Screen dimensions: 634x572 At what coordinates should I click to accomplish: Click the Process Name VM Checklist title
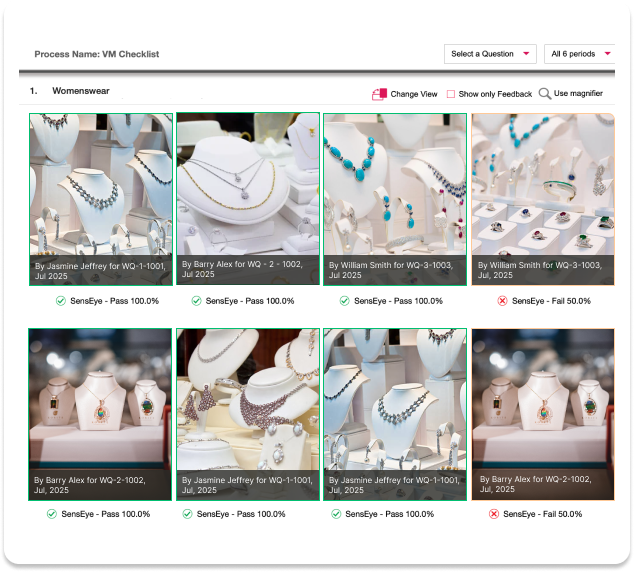97,54
